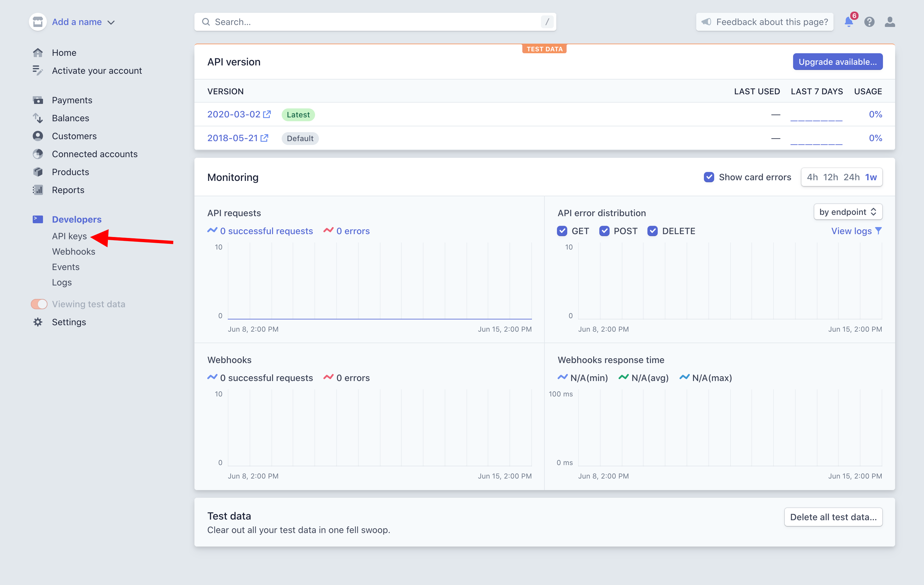
Task: Click the Payments wallet icon
Action: (38, 100)
